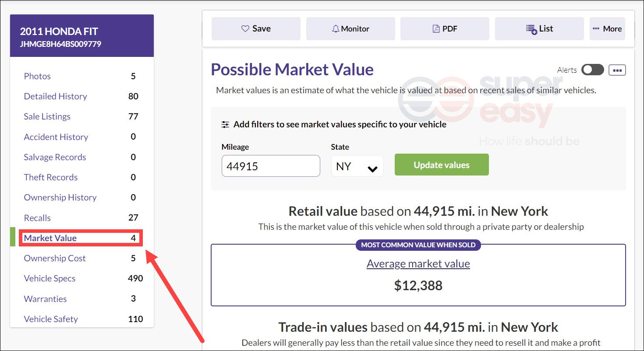Click the green Update values button

[x=442, y=165]
